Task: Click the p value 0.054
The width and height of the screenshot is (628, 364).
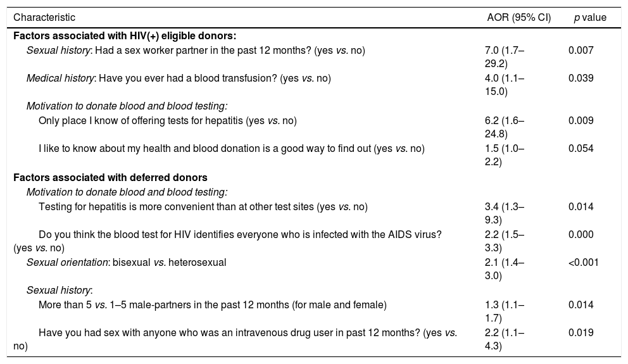Action: (x=581, y=149)
